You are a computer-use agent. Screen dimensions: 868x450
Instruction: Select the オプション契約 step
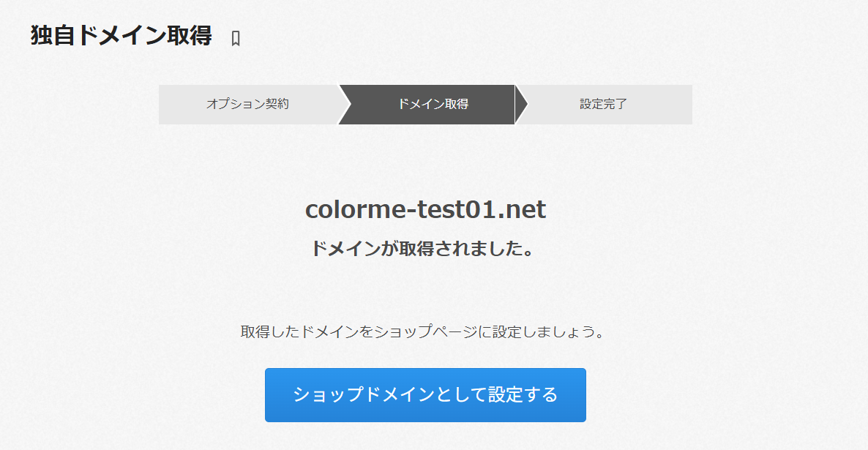pos(247,105)
